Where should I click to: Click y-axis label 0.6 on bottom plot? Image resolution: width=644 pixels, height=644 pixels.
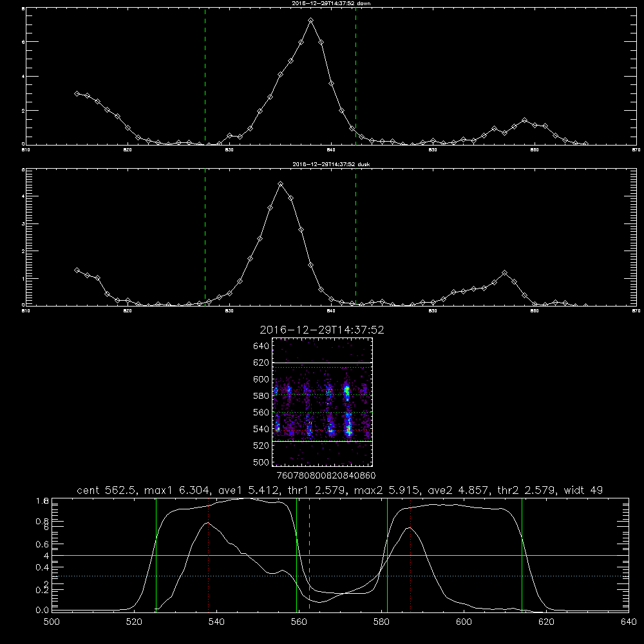pyautogui.click(x=43, y=544)
